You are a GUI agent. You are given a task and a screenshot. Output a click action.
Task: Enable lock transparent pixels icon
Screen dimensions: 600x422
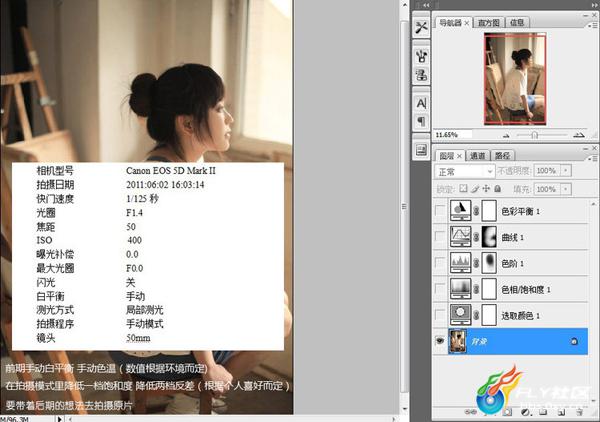point(463,189)
